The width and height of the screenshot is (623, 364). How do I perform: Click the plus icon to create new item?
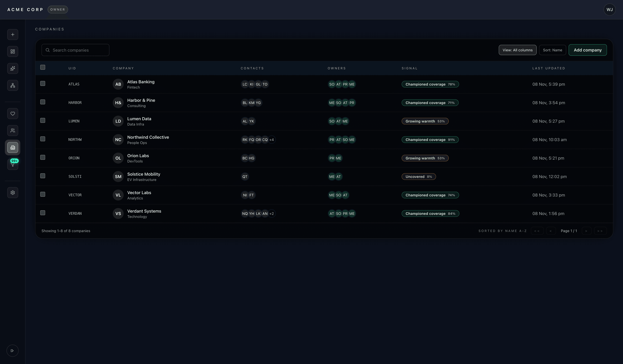click(13, 34)
